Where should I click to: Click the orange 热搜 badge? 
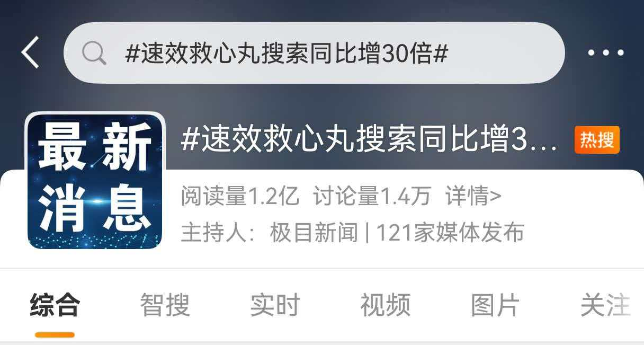point(597,140)
